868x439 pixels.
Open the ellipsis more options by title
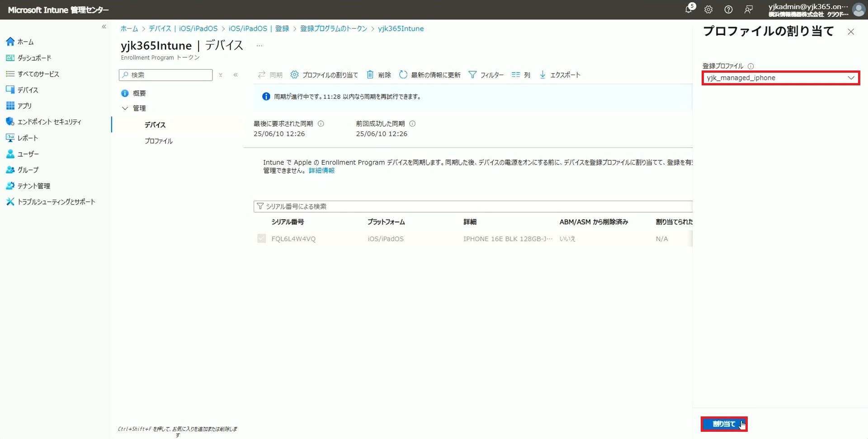(259, 46)
